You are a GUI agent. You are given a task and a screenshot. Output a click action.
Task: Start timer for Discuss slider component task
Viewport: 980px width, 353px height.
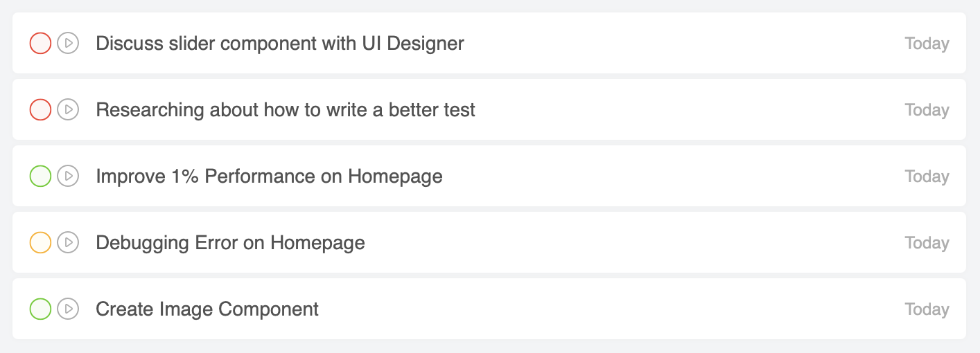point(67,43)
